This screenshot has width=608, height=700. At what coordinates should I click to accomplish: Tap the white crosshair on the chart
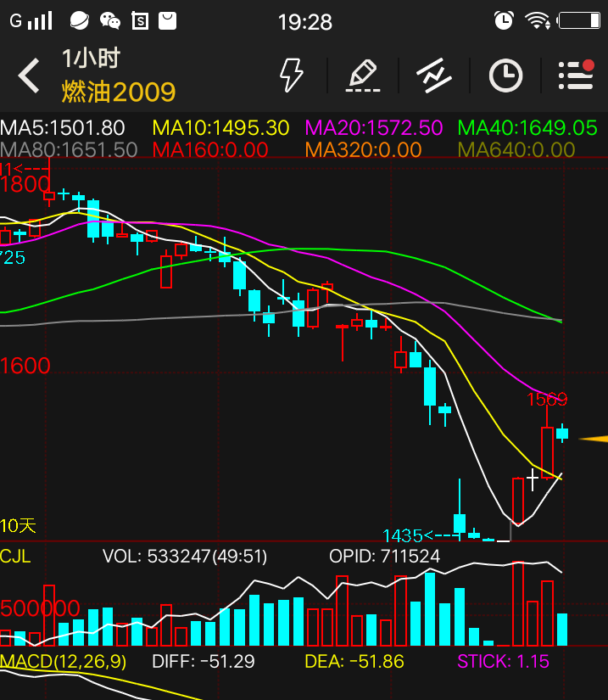point(532,479)
